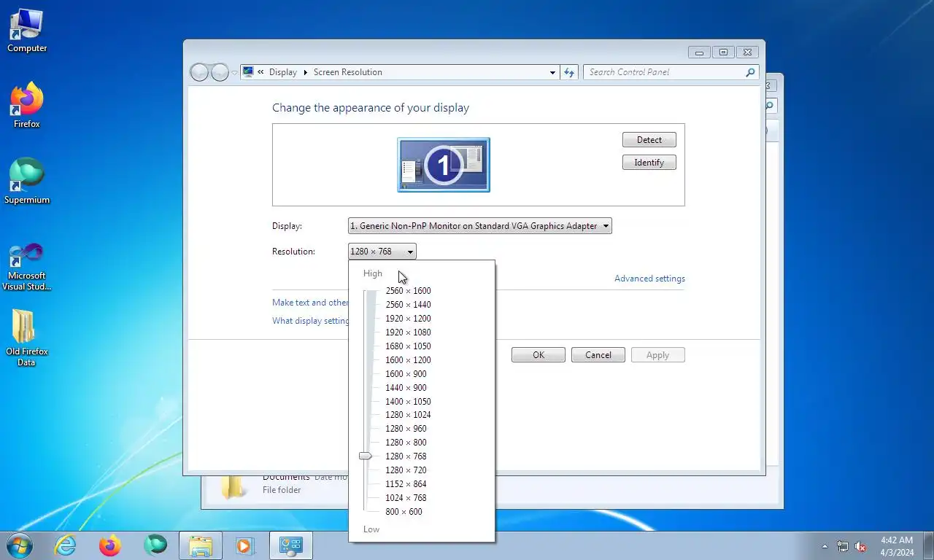The height and width of the screenshot is (560, 934).
Task: Click the Screen Resolution breadcrumb
Action: tap(348, 72)
